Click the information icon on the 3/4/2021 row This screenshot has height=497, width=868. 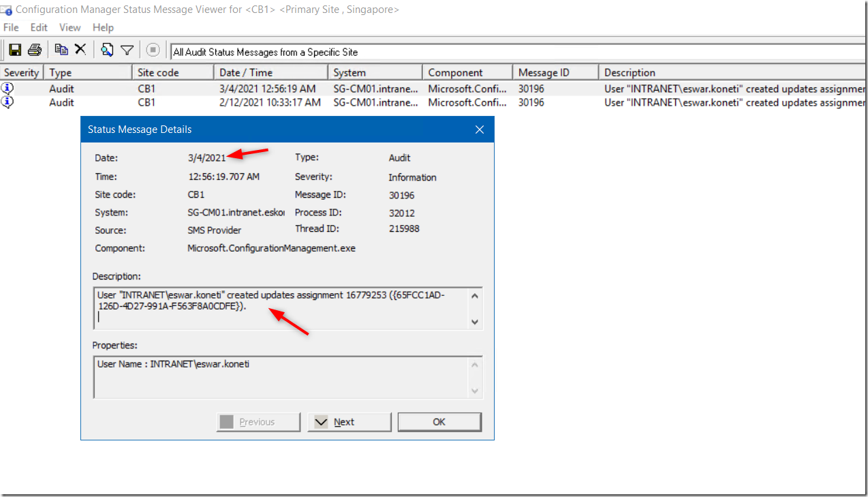coord(6,89)
